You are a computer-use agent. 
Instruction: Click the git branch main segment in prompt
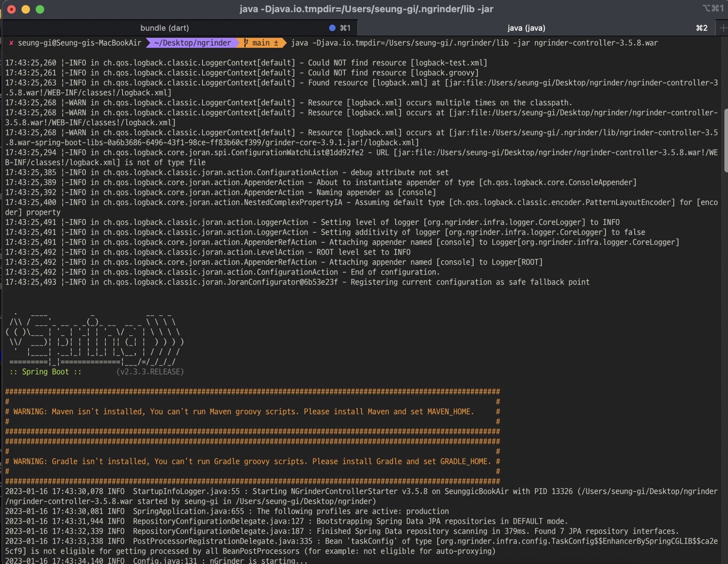pyautogui.click(x=260, y=43)
